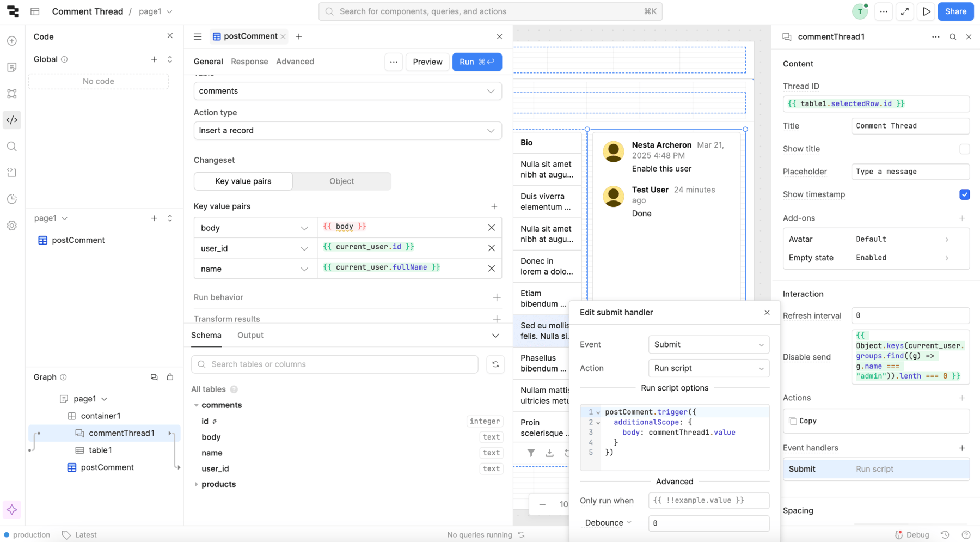Screen dimensions: 980x542
Task: Click the search components and queries field
Action: tap(491, 11)
